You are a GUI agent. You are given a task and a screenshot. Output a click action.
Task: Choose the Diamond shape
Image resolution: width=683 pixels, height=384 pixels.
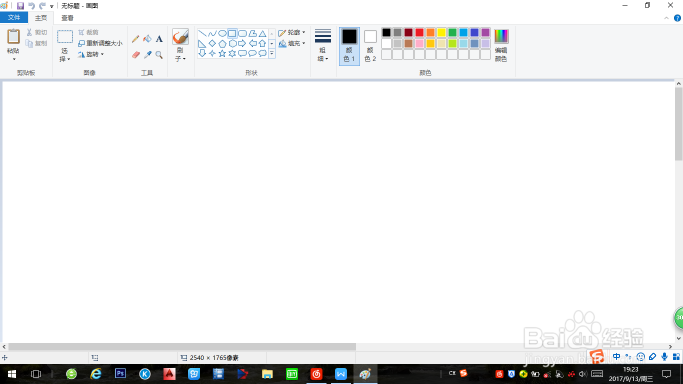pos(212,44)
